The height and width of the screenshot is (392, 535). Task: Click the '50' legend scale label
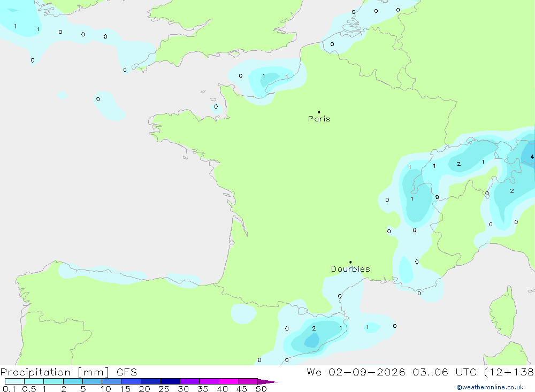(x=262, y=389)
